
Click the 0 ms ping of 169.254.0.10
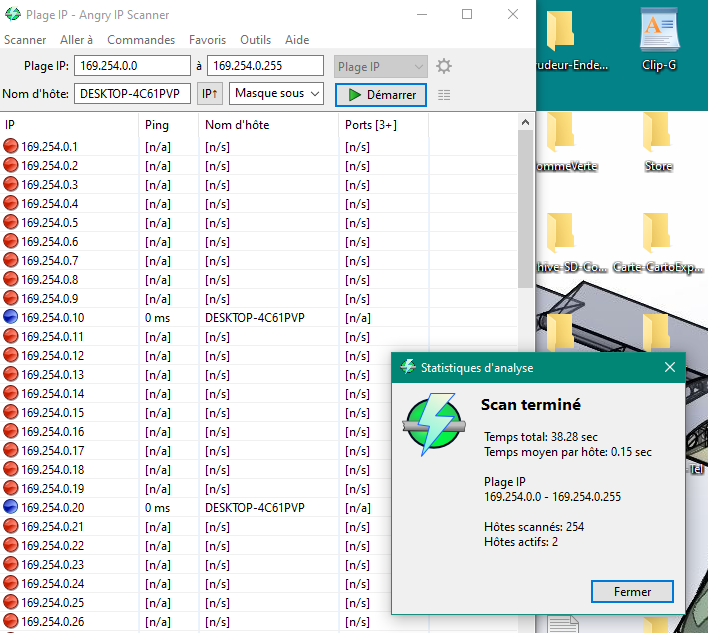tap(157, 318)
